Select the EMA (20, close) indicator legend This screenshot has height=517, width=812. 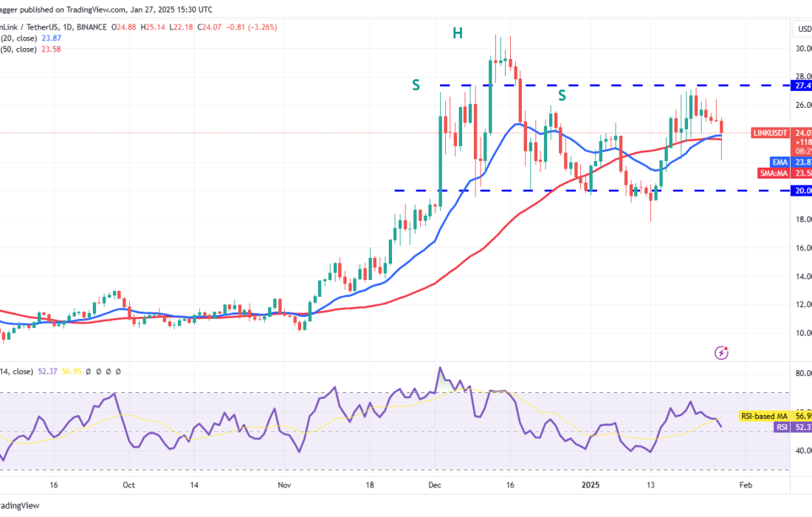(30, 37)
